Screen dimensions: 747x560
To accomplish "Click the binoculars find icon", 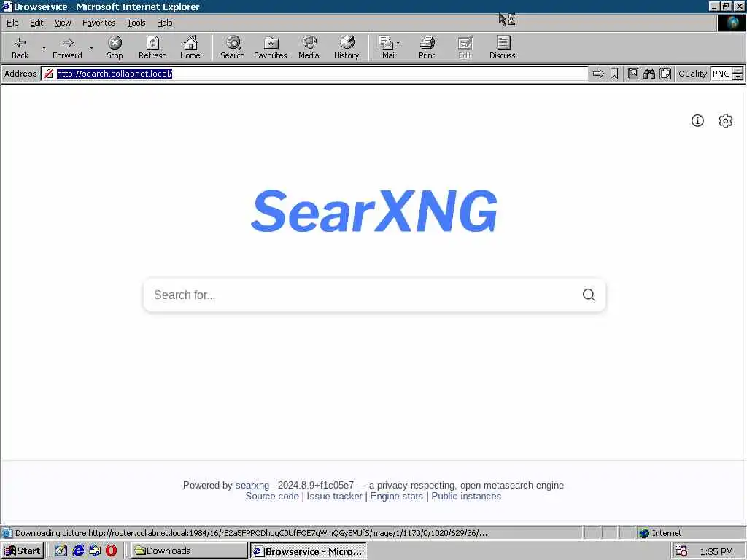I will pyautogui.click(x=649, y=74).
